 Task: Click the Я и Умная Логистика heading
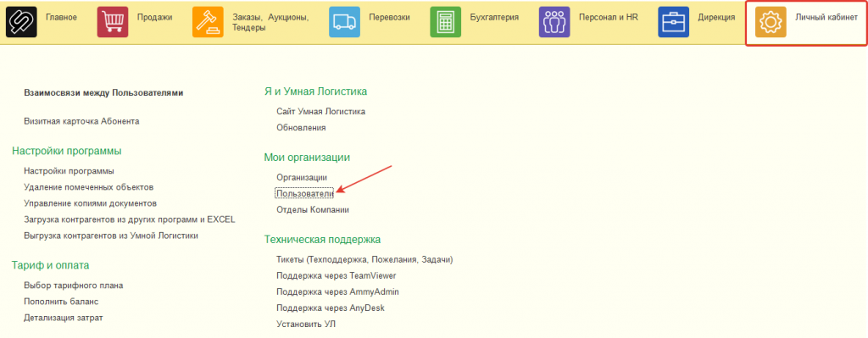click(315, 91)
